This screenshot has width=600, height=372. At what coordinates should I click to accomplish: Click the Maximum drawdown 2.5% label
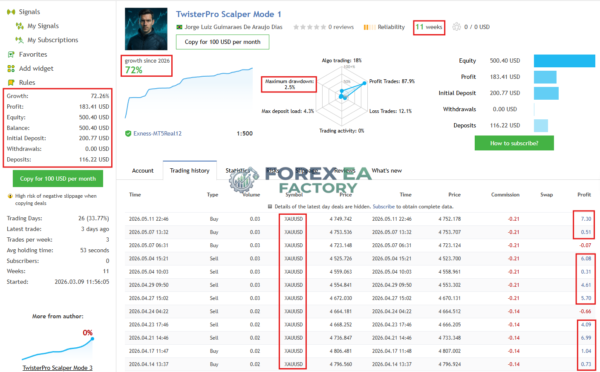[x=289, y=84]
